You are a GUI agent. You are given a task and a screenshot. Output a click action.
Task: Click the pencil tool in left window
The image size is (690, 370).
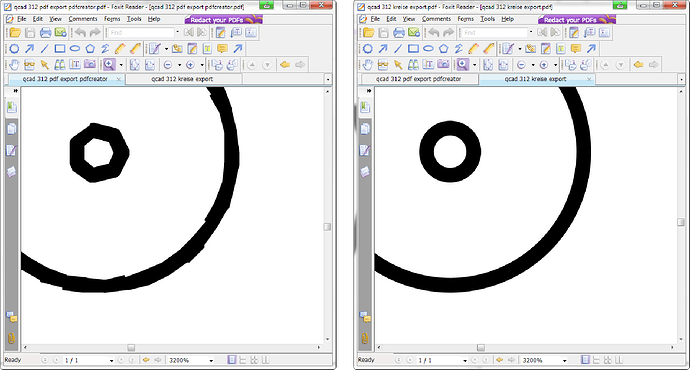click(120, 49)
